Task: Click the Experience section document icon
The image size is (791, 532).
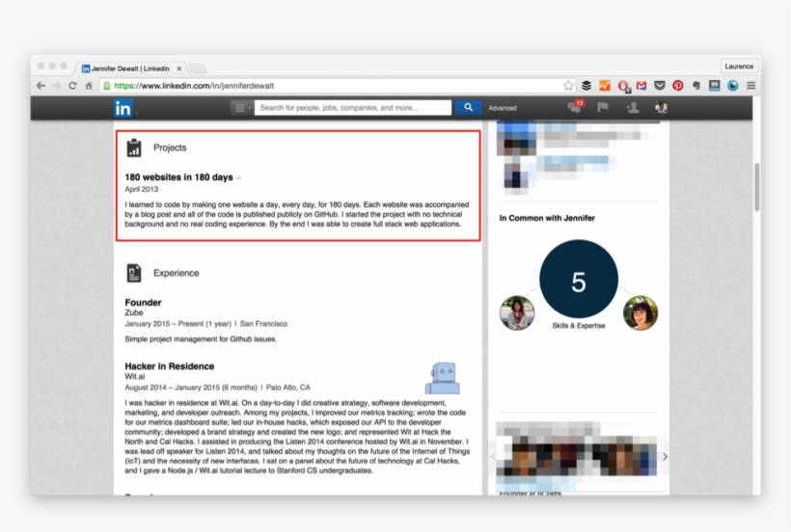Action: tap(134, 273)
